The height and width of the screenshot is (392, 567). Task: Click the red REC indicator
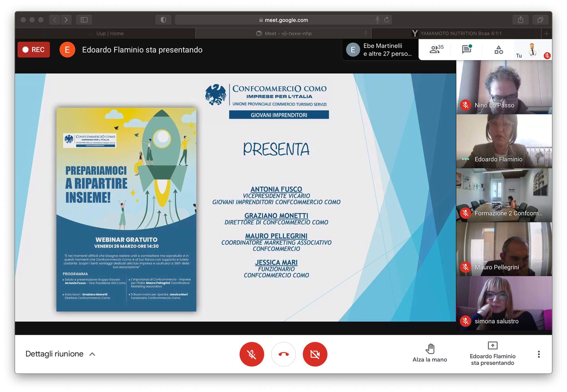[x=33, y=50]
